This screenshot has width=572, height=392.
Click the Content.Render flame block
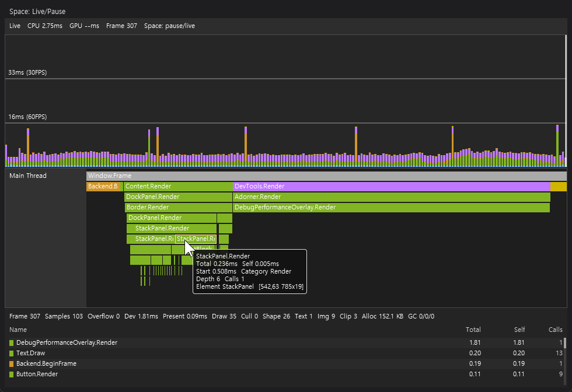(x=179, y=186)
